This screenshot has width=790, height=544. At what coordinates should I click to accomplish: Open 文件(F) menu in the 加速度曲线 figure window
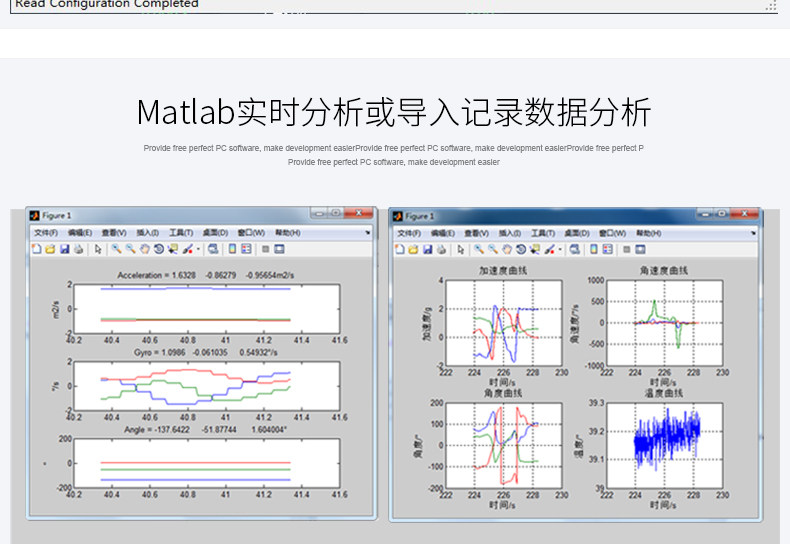[409, 233]
